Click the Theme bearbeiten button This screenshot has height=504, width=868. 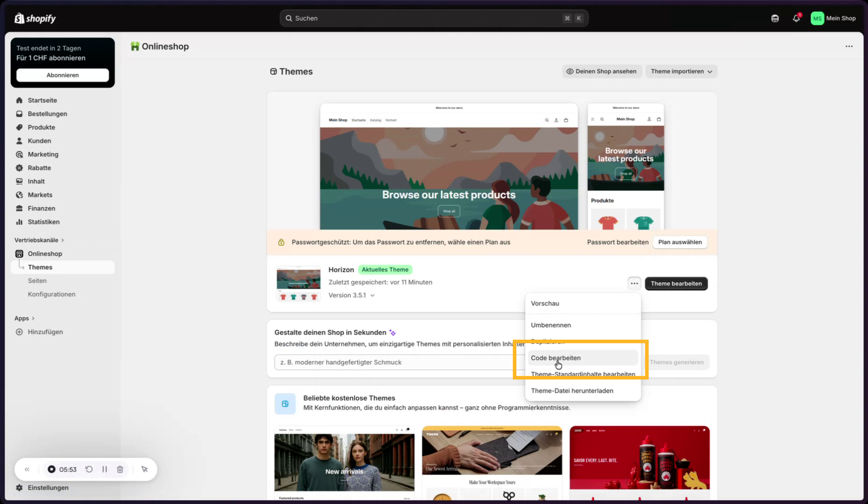point(676,283)
